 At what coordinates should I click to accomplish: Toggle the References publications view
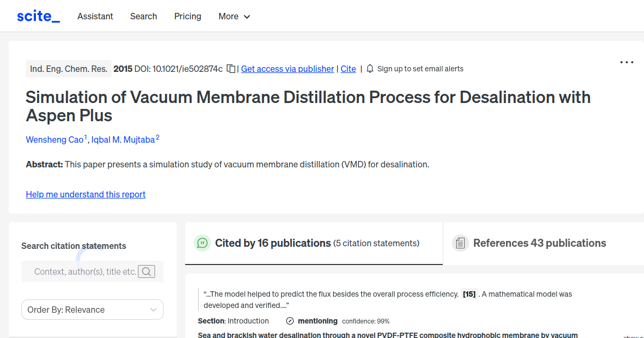click(539, 243)
